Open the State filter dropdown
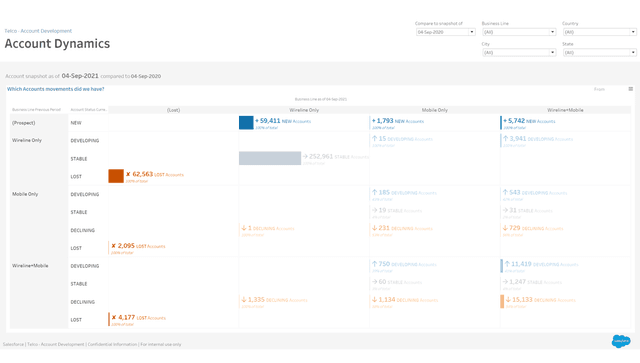The image size is (640, 363). [600, 52]
